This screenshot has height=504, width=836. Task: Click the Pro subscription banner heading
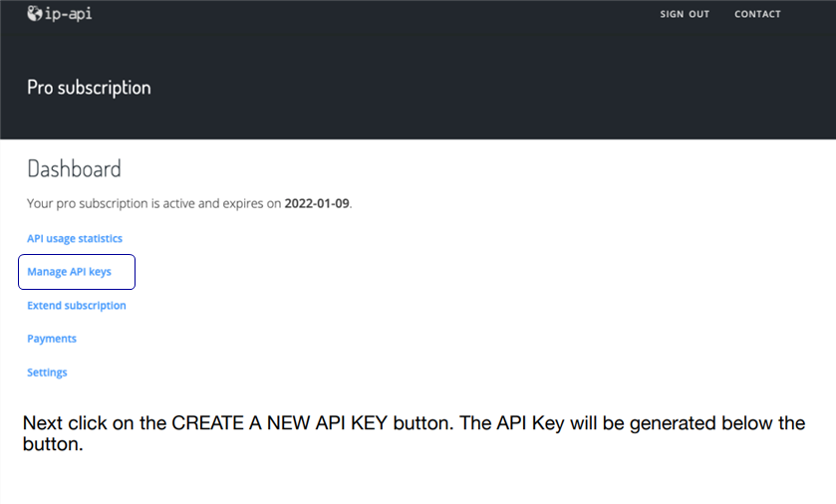tap(89, 88)
